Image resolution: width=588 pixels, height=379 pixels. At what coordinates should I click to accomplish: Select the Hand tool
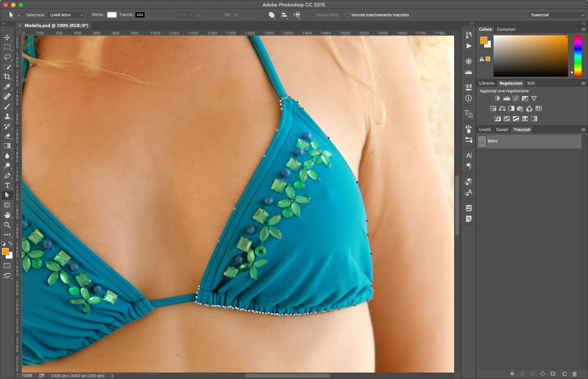coord(7,215)
